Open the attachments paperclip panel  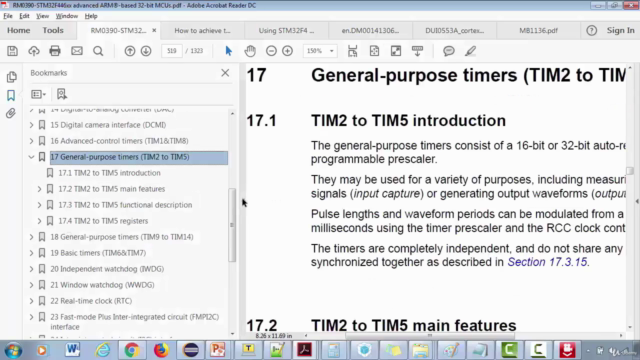11,113
